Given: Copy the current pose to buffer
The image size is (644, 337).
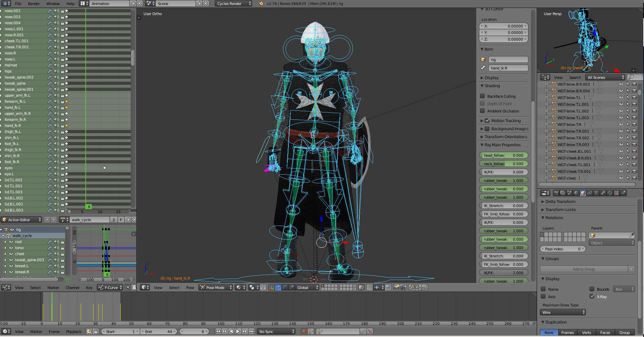Looking at the screenshot, I should pyautogui.click(x=411, y=288).
